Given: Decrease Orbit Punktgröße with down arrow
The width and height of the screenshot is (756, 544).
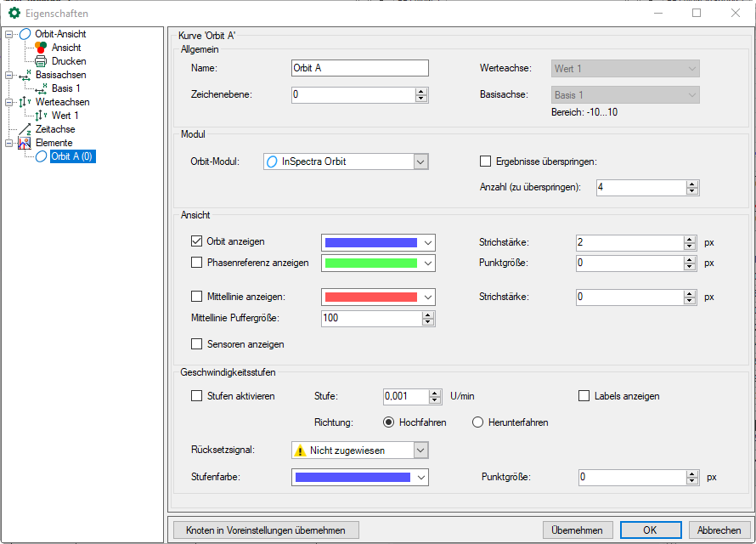Looking at the screenshot, I should click(x=690, y=267).
